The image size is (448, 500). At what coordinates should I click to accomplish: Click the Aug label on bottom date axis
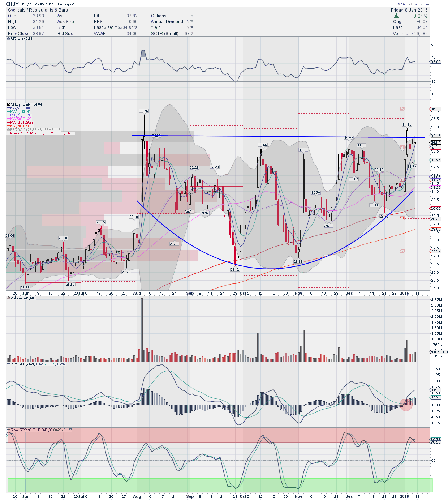[x=137, y=496]
